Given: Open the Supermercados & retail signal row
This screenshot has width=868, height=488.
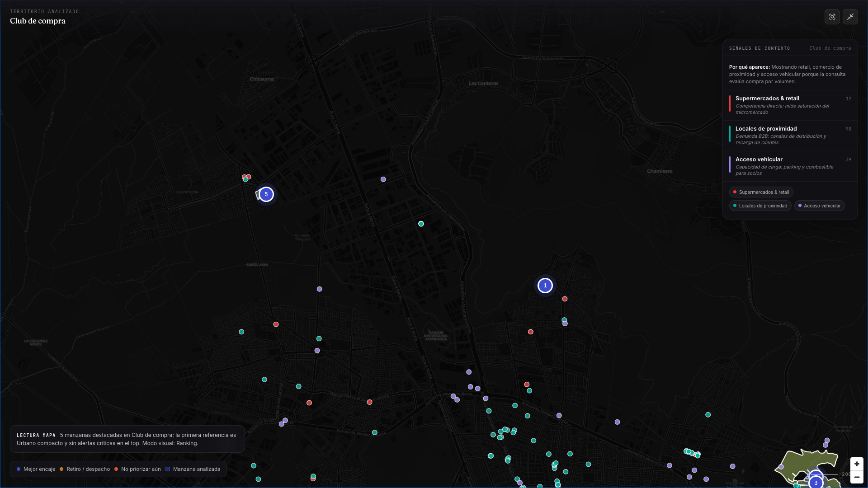Looking at the screenshot, I should click(790, 105).
